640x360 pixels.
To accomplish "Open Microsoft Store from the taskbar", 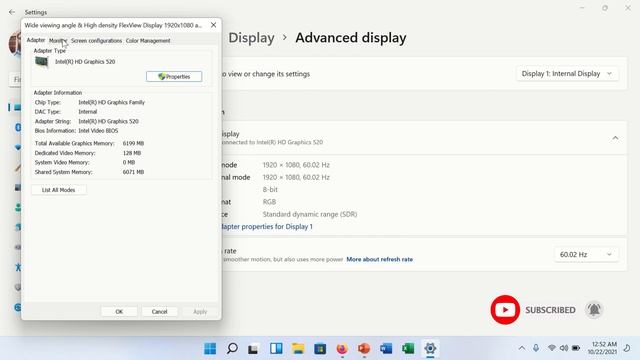I will (320, 349).
